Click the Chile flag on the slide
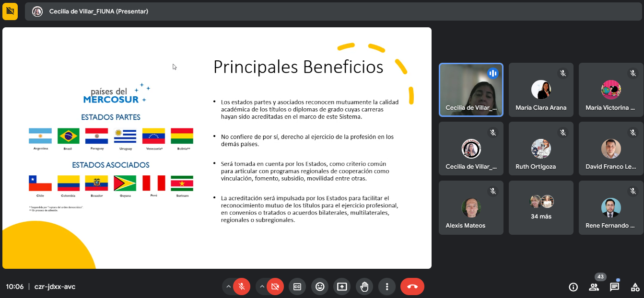The image size is (644, 298). 40,183
